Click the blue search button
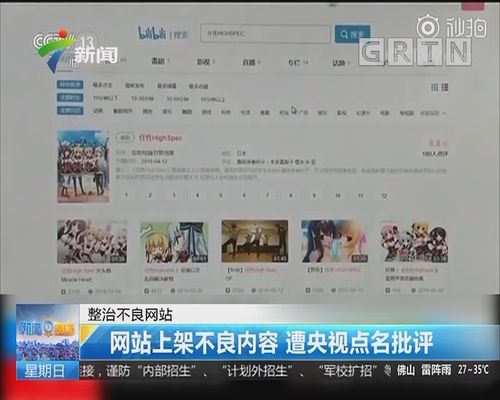 coord(352,34)
